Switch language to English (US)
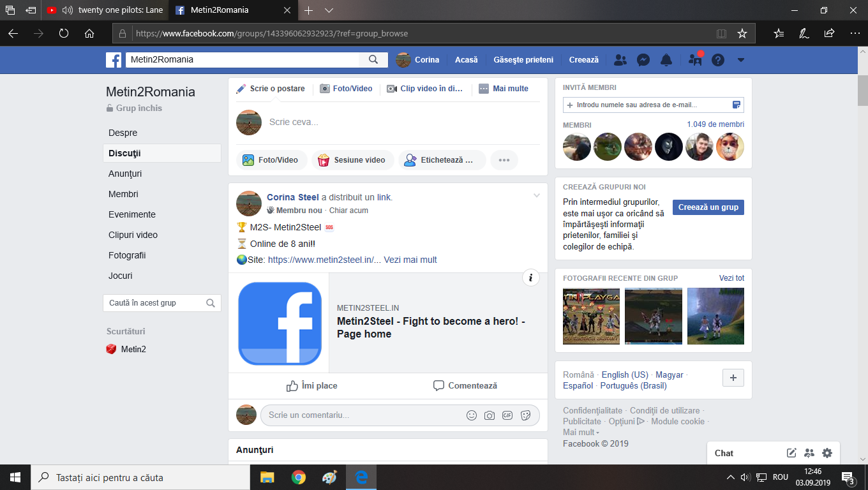The width and height of the screenshot is (868, 490). coord(625,375)
